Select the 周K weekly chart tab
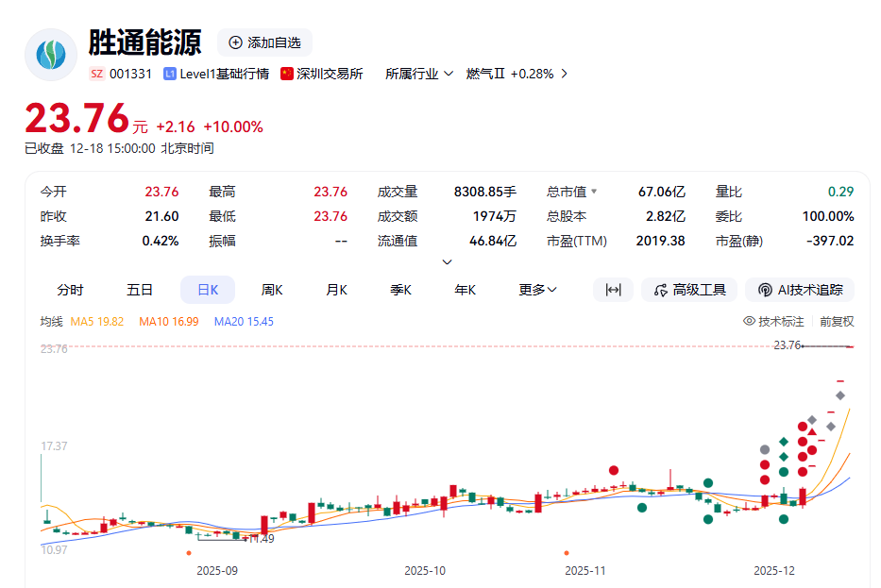 pos(272,290)
